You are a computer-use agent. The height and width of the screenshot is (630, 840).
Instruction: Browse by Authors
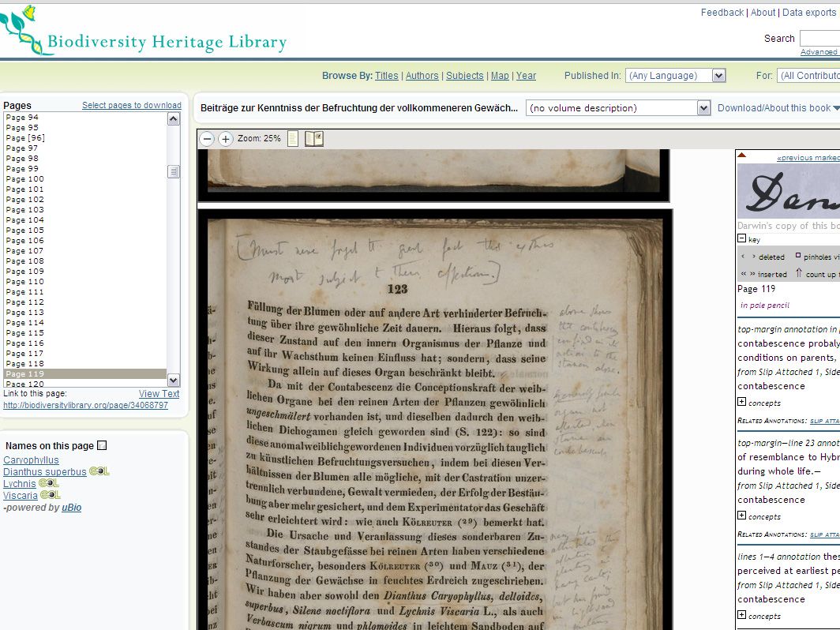422,75
